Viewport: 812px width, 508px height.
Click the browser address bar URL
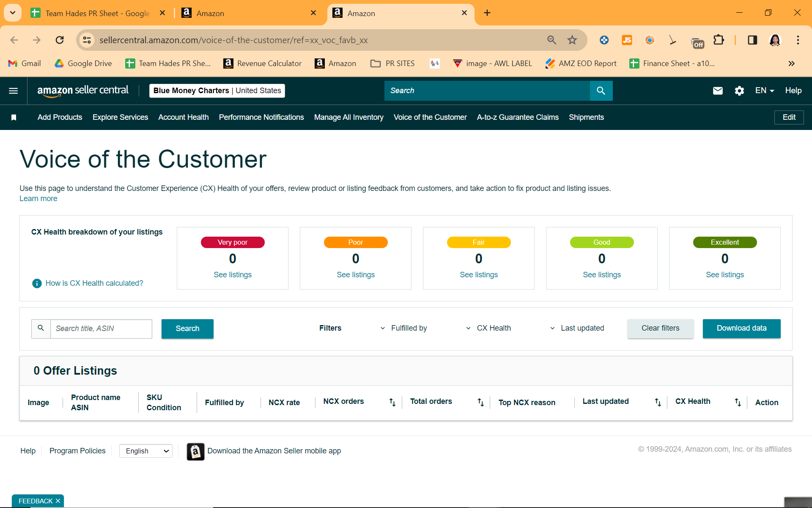pos(233,40)
